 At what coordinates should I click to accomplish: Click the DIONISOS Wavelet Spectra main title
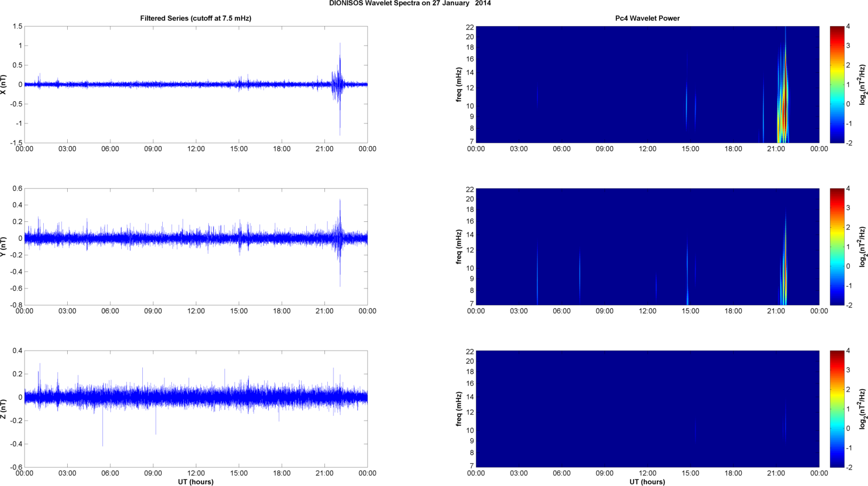coord(410,3)
